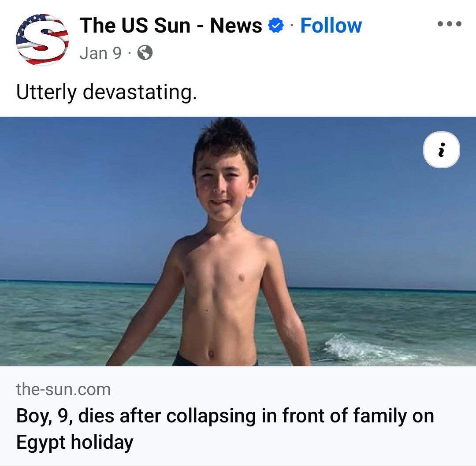Click the globe public audience icon

(x=145, y=53)
